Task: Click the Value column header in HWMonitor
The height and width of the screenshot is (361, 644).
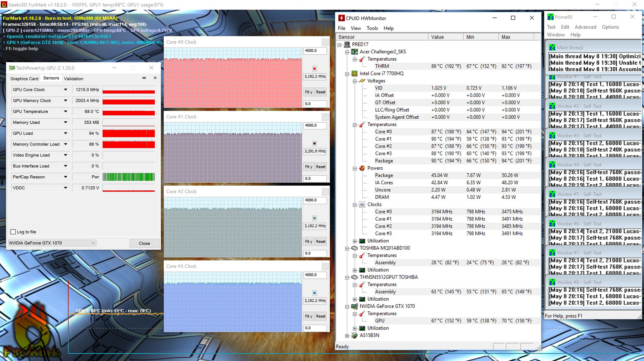Action: coord(446,37)
